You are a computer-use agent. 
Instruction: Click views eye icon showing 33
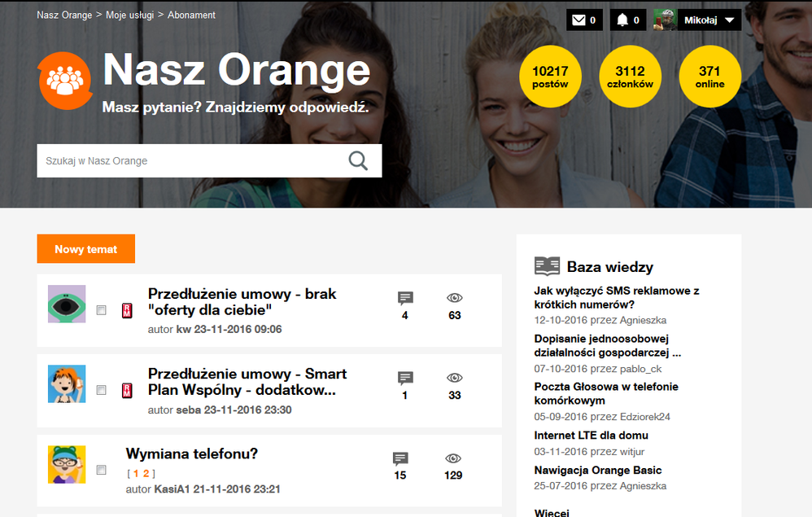[x=454, y=378]
